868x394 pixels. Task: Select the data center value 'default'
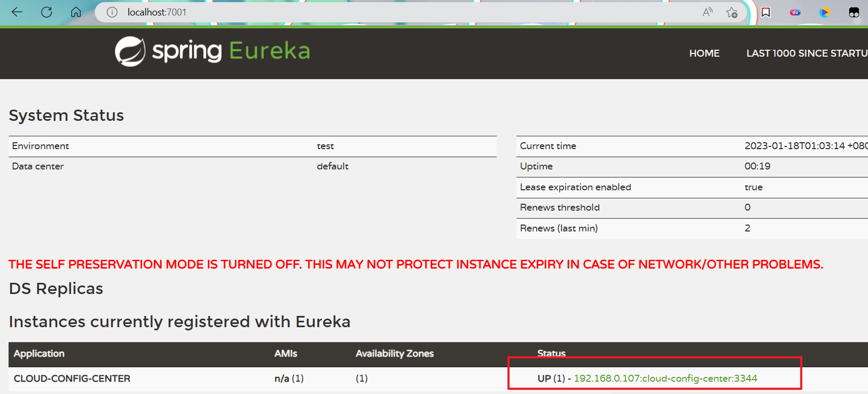pyautogui.click(x=332, y=166)
